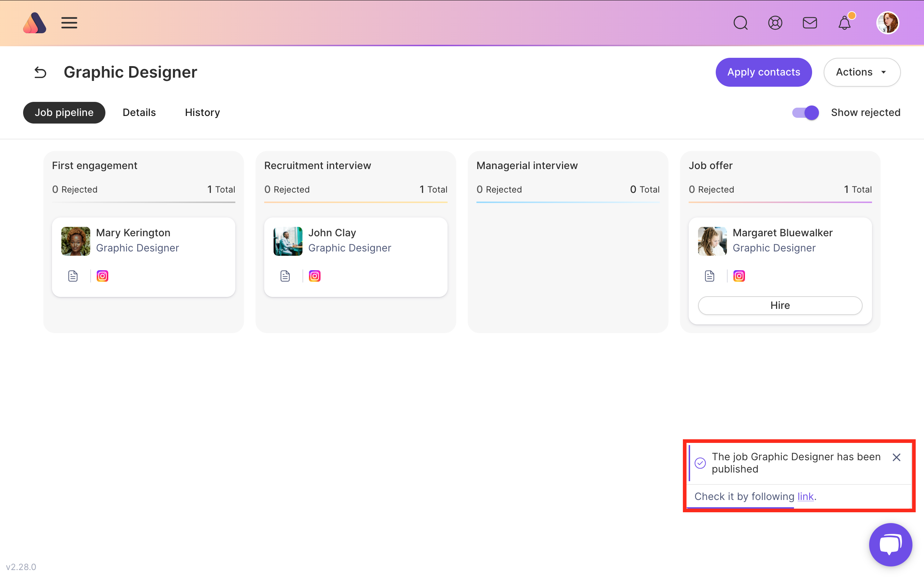Click the Managerial interview column title
924x578 pixels.
[527, 165]
